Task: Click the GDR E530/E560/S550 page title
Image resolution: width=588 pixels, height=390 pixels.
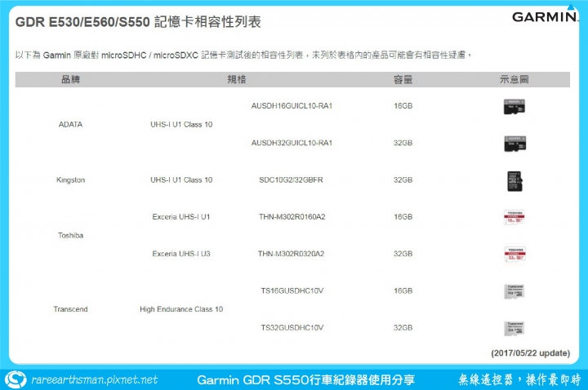Action: pyautogui.click(x=138, y=22)
